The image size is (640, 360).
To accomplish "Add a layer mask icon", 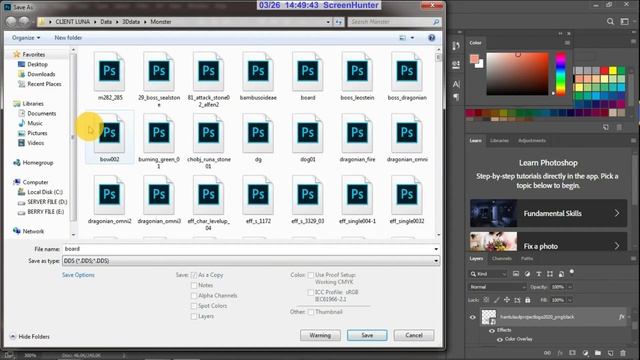I will pos(572,353).
